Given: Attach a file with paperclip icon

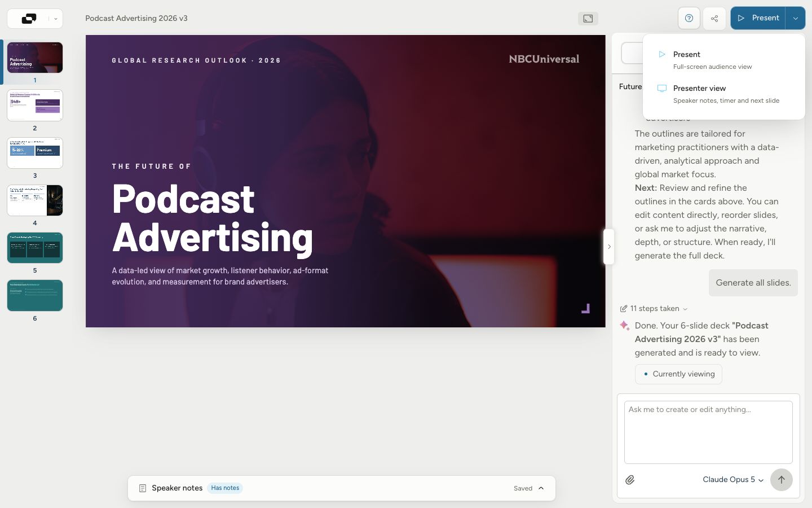Looking at the screenshot, I should click(x=630, y=480).
